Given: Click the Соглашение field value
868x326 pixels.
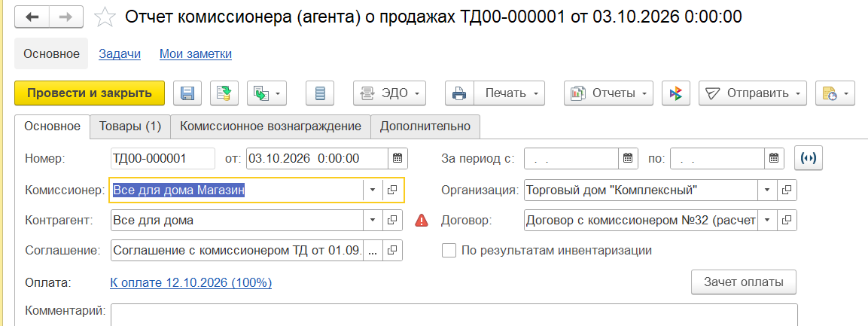Looking at the screenshot, I should tap(237, 250).
